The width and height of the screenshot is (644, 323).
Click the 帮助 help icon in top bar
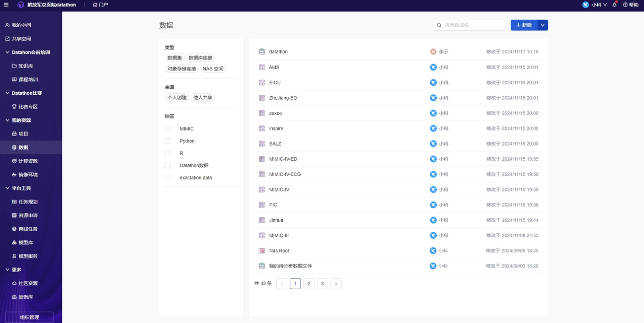coord(630,5)
